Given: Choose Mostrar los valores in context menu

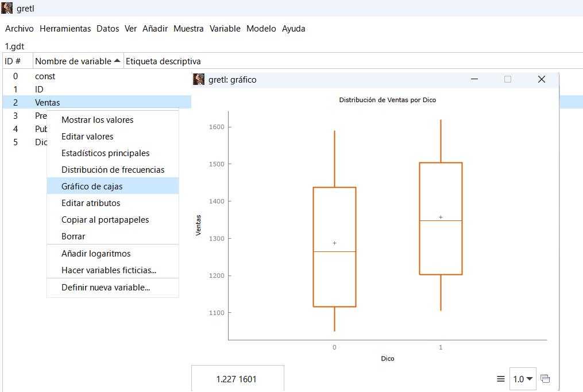Looking at the screenshot, I should tap(97, 120).
